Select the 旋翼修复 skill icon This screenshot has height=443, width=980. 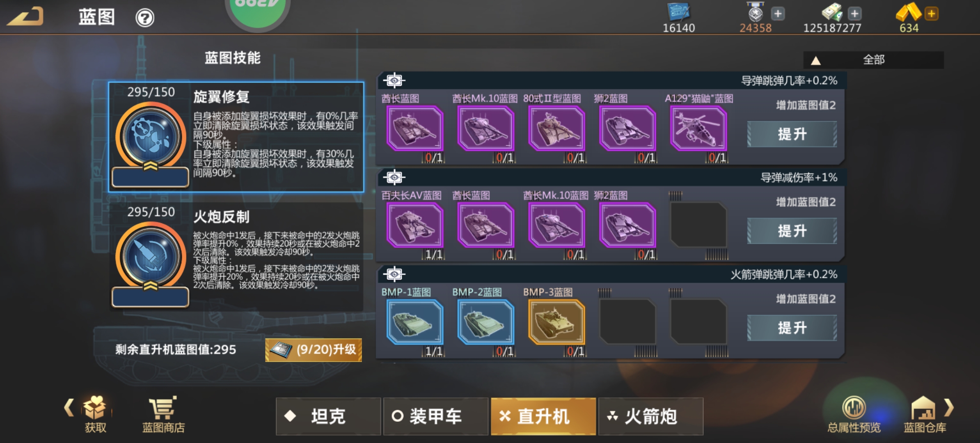tap(151, 137)
